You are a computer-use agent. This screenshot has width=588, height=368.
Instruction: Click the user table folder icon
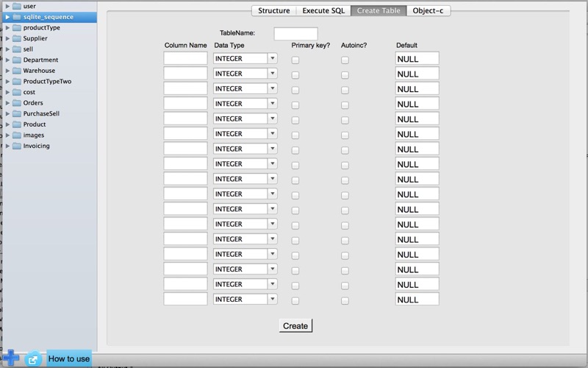click(16, 6)
